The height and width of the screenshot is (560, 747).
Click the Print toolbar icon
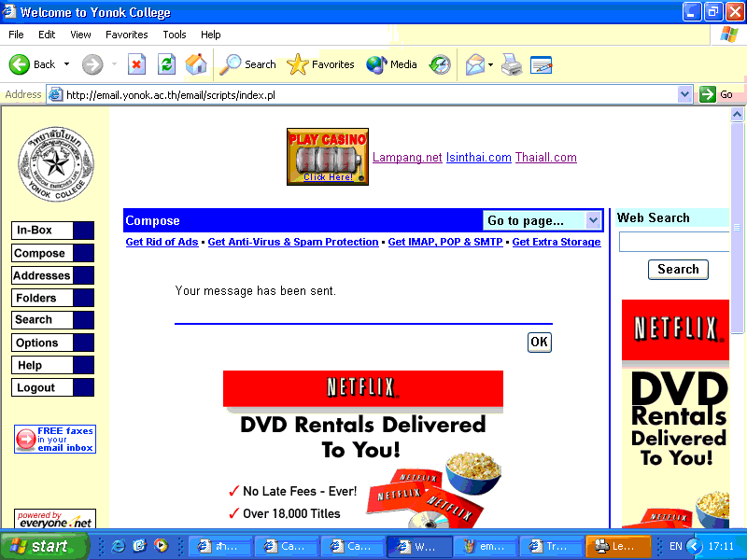coord(511,64)
